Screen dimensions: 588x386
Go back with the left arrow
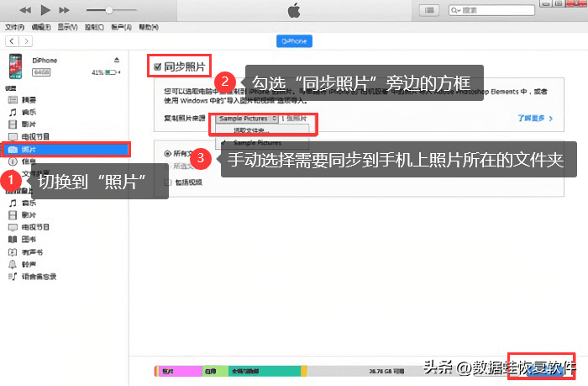(x=12, y=41)
